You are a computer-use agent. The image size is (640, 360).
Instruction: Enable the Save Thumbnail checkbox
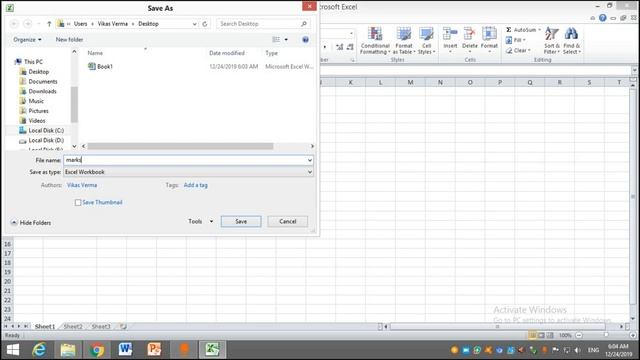[78, 202]
